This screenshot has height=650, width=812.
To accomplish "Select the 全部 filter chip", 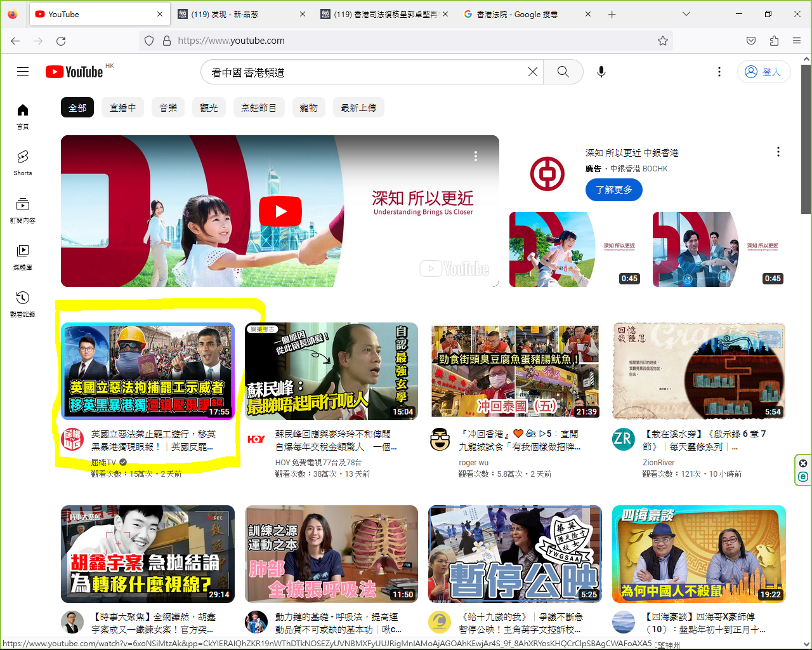I will pos(77,108).
